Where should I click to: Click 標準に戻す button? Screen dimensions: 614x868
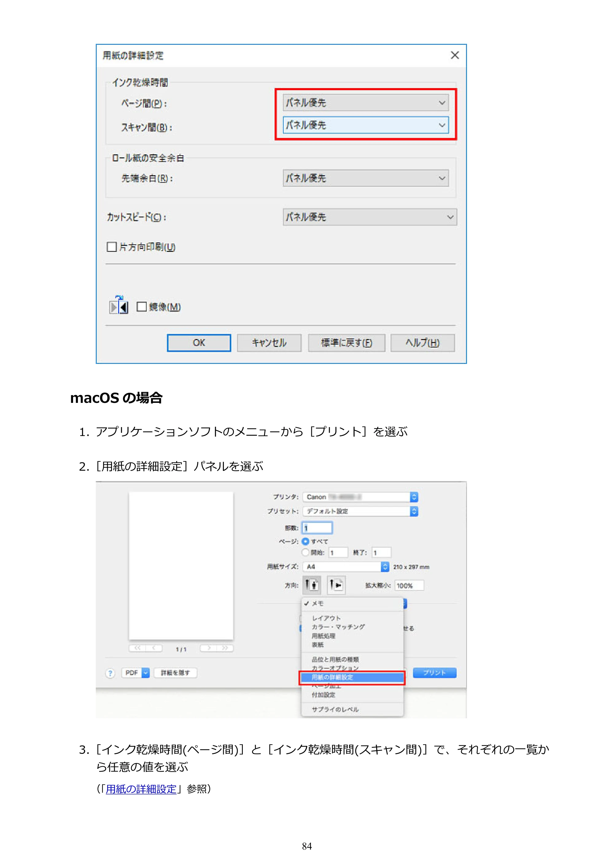[x=347, y=343]
